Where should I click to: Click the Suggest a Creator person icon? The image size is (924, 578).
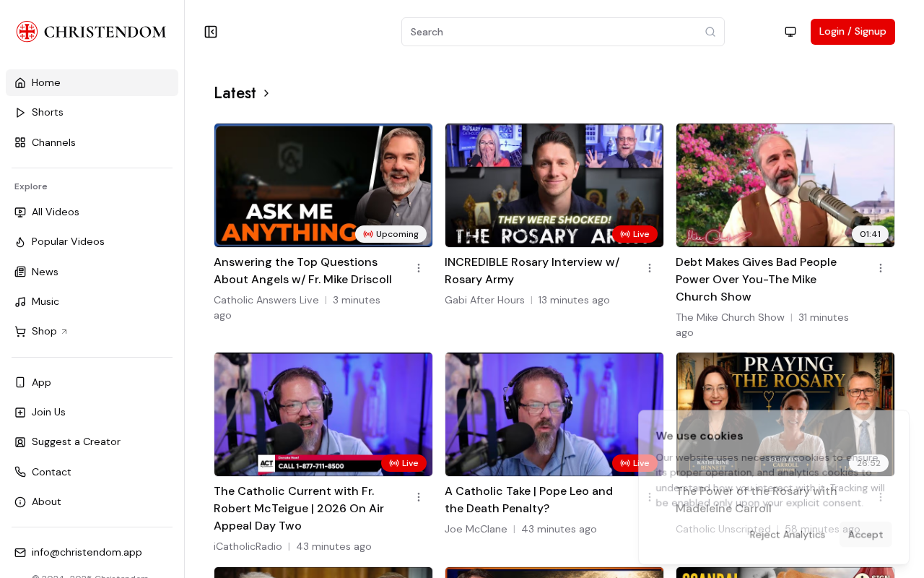click(20, 442)
